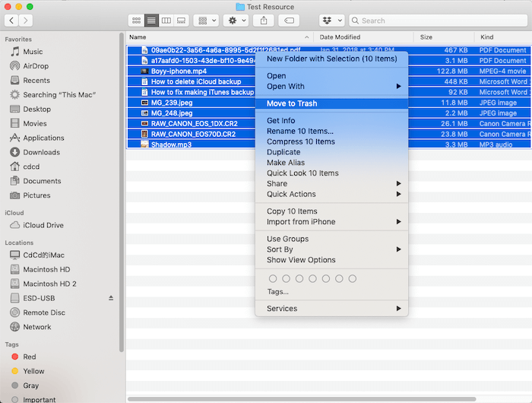Select the Gray tag in sidebar

25,386
